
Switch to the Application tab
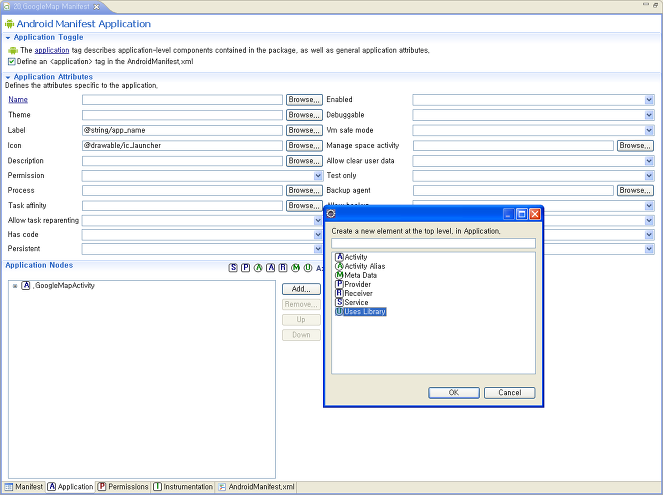[x=70, y=487]
